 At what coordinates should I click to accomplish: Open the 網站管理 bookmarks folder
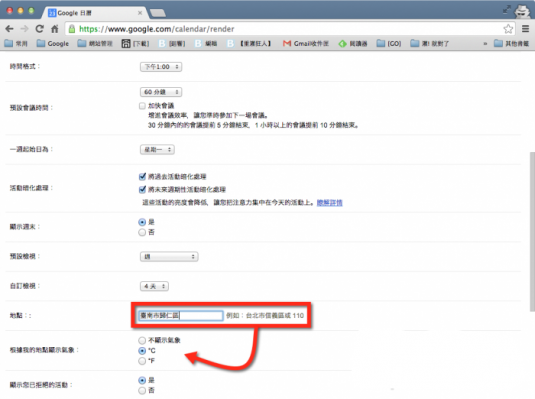(x=95, y=43)
